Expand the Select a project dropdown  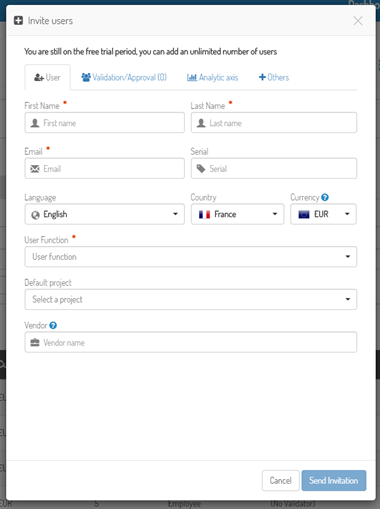pos(191,299)
